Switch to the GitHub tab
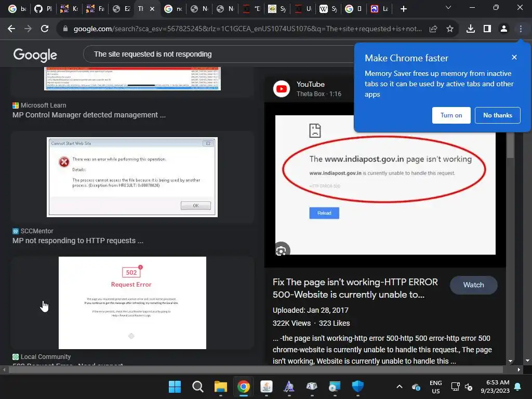Screen dimensions: 532x399 tap(43, 9)
